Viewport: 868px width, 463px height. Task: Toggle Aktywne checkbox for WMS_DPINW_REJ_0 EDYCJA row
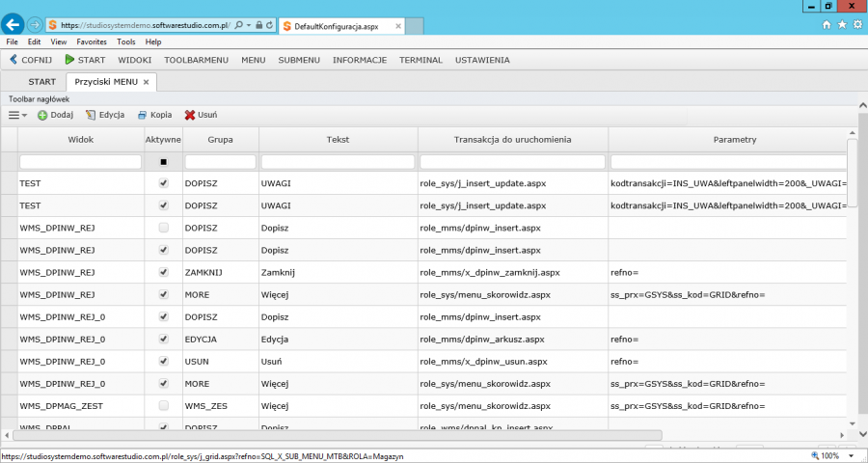[163, 339]
